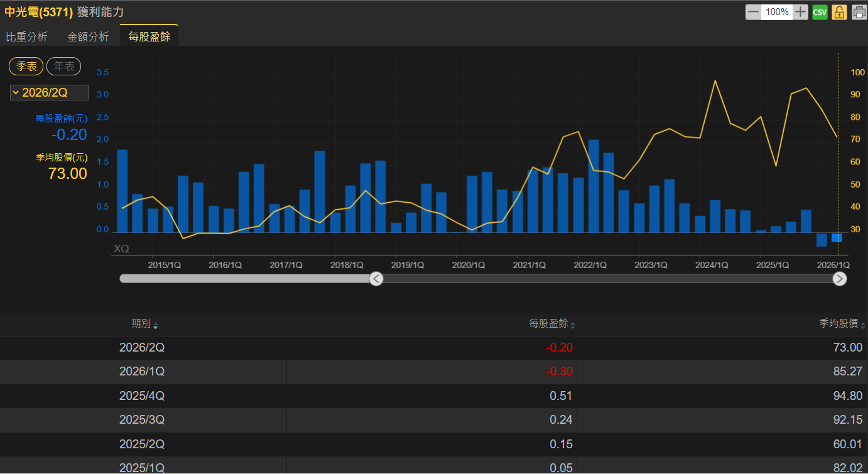The image size is (868, 474).
Task: Click the 2026/2Q row in table
Action: click(x=434, y=348)
